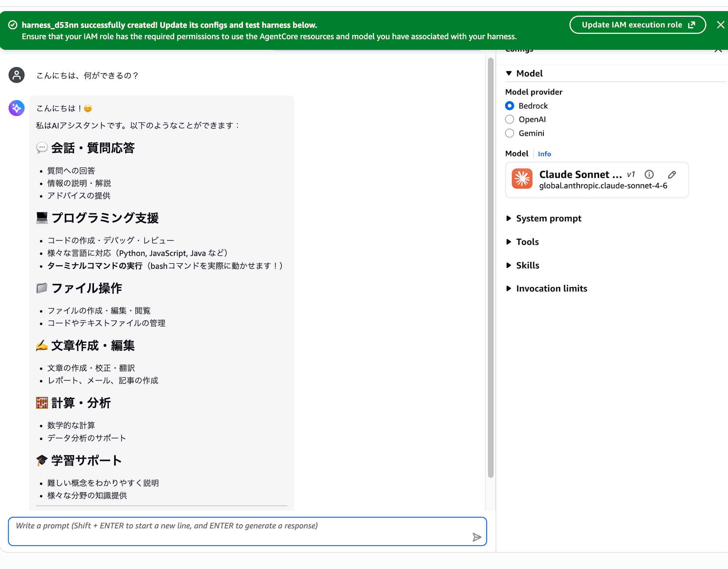This screenshot has height=569, width=728.
Task: Click Update IAM execution role button
Action: tap(637, 25)
